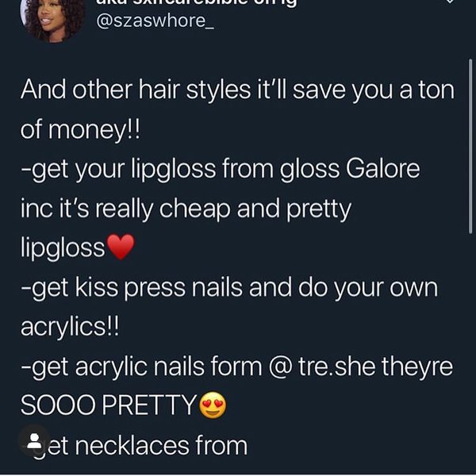Click the cropped display name above the handle

196,4
